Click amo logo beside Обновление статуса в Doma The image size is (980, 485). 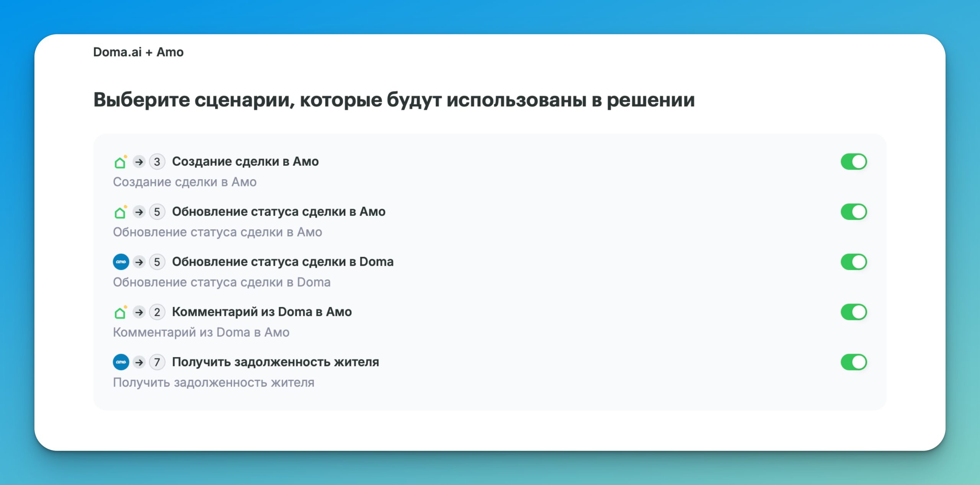click(121, 262)
